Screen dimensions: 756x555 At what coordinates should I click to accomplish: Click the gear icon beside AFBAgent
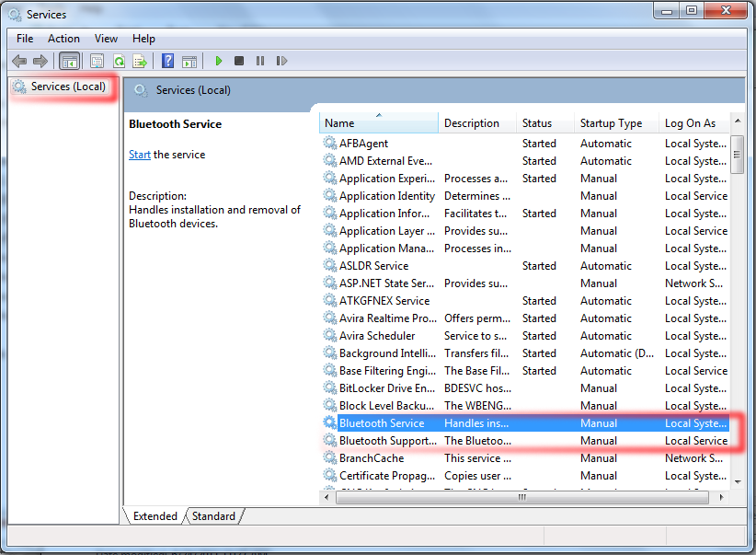[330, 143]
